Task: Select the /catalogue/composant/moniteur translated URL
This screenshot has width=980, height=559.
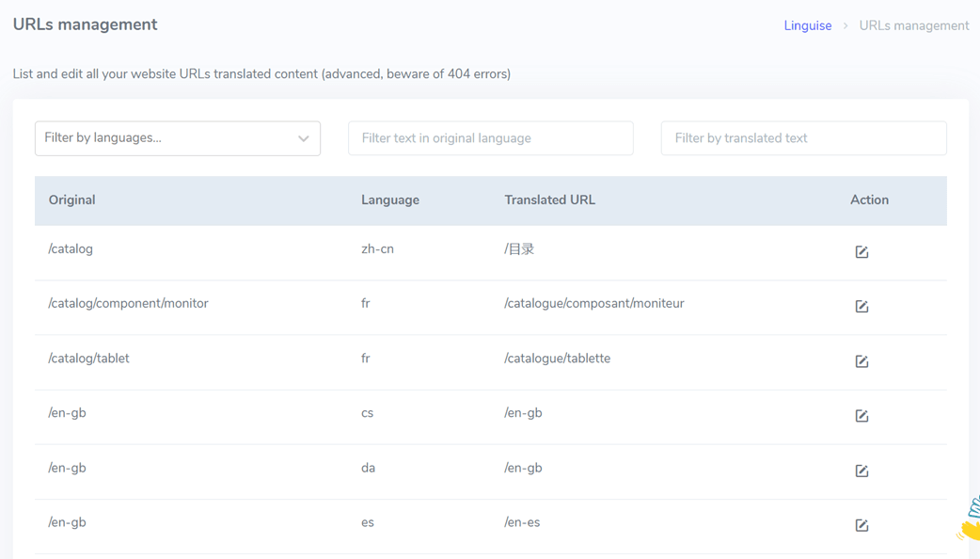Action: [593, 303]
